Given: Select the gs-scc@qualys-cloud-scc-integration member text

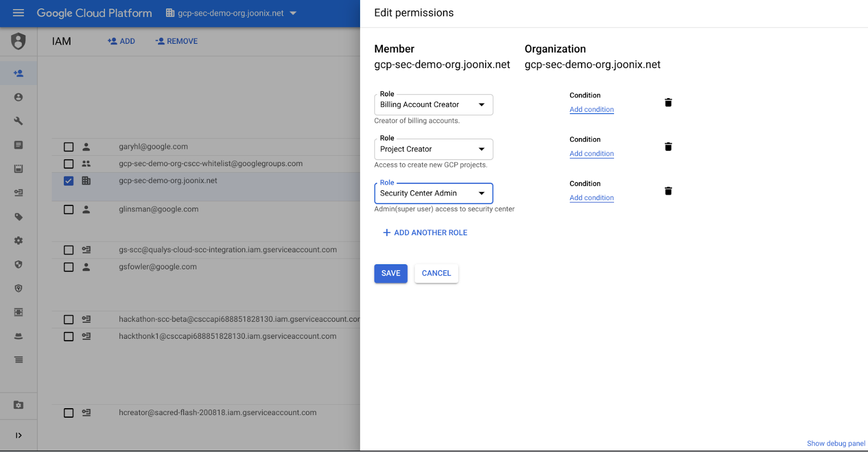Looking at the screenshot, I should (228, 250).
